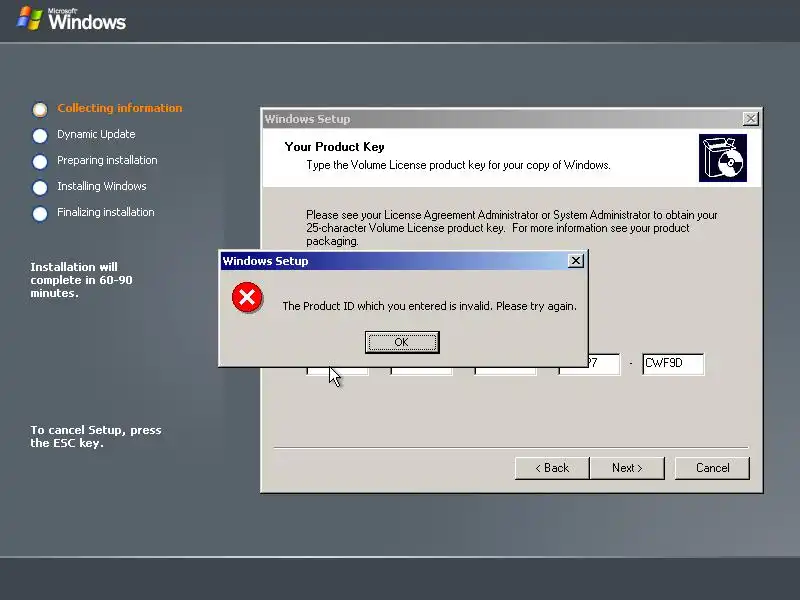Select the Installing Windows step bullet
800x600 pixels.
tap(40, 187)
